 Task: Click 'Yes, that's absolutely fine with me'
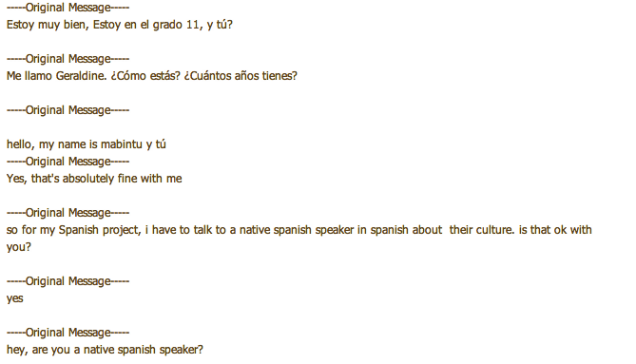pyautogui.click(x=94, y=179)
